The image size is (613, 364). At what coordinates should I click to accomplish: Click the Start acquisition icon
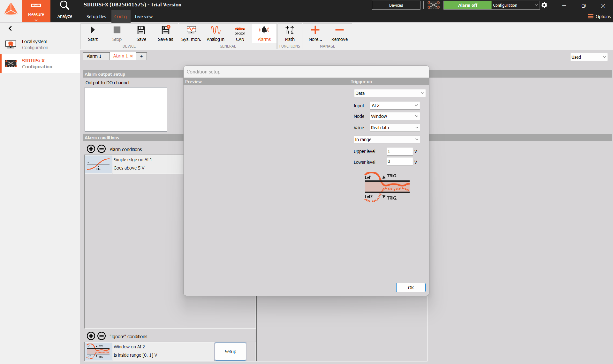pyautogui.click(x=93, y=30)
